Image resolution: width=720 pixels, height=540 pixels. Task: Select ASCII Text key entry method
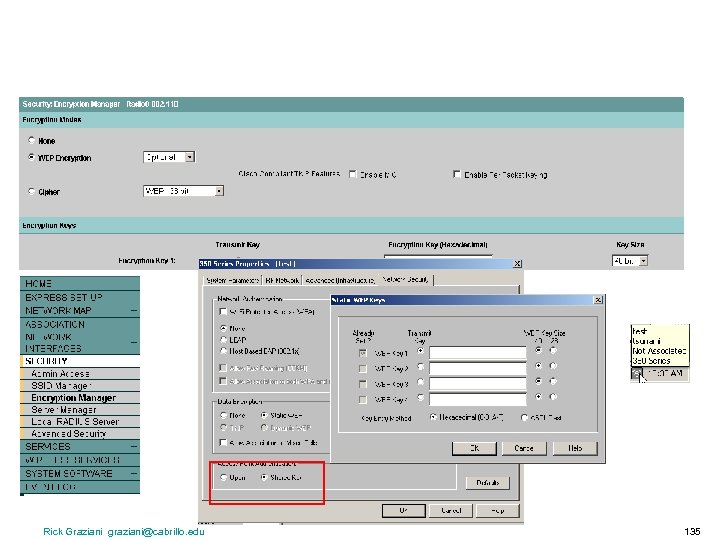coord(524,417)
